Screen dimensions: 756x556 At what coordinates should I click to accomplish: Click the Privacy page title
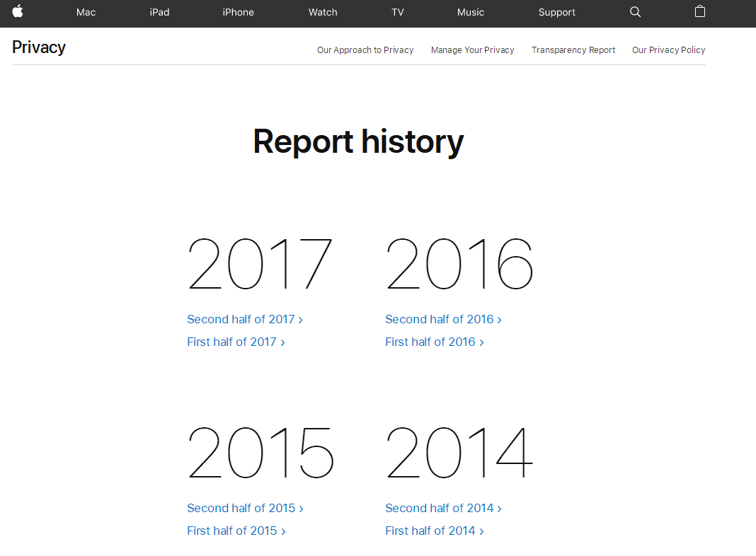click(x=39, y=47)
